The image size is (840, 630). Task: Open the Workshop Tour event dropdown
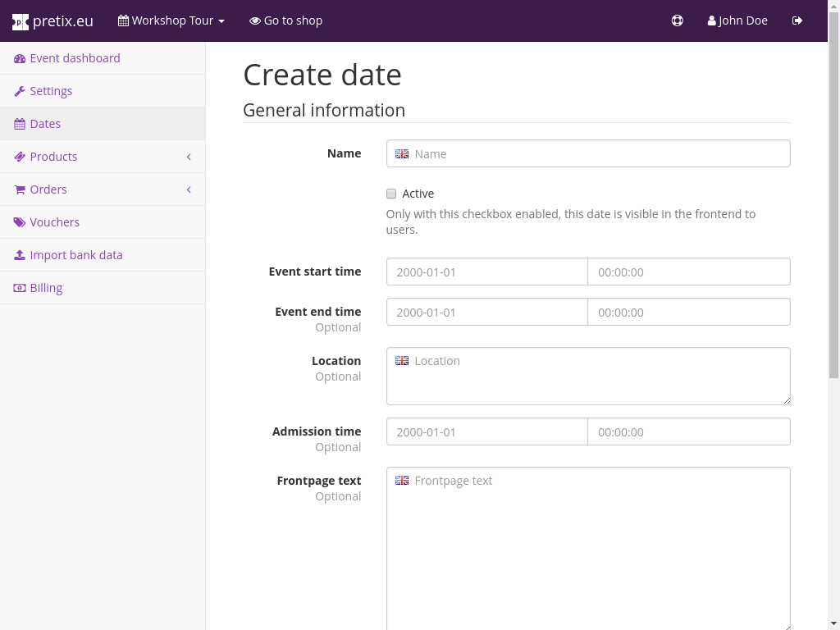click(171, 21)
